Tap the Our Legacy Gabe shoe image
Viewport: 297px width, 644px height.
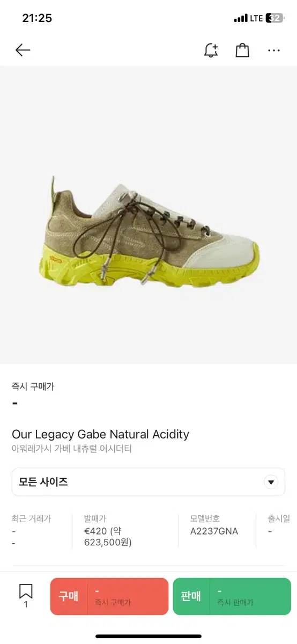coord(149,231)
